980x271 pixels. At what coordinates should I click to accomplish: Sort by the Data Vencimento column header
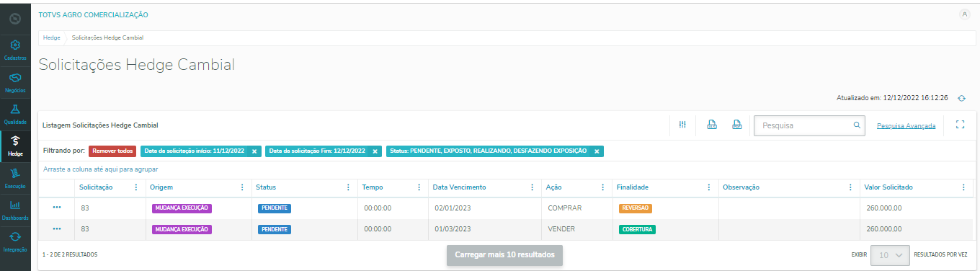point(459,187)
